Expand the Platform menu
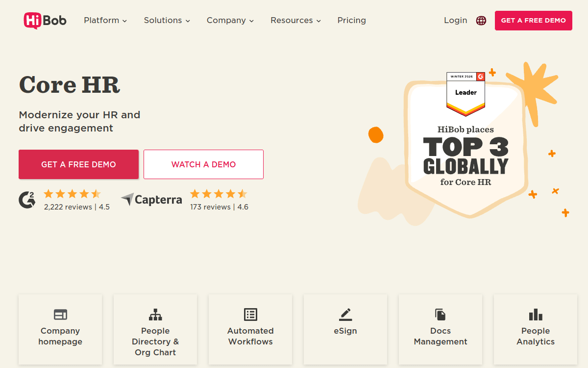 click(x=105, y=21)
